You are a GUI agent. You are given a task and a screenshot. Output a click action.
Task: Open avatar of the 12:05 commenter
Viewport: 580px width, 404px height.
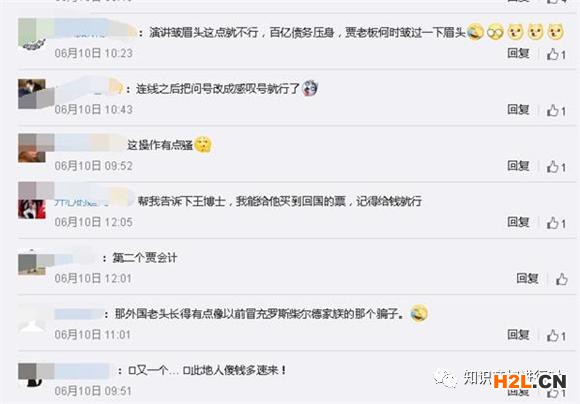[x=32, y=204]
